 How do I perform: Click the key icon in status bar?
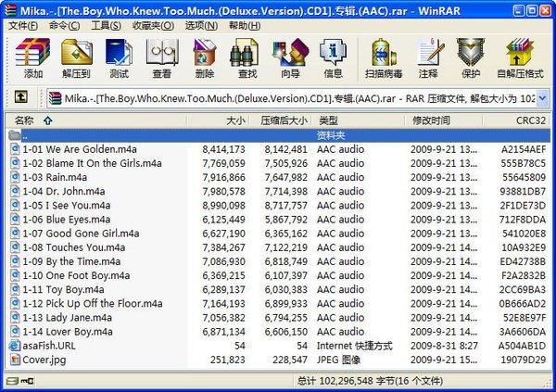pos(27,382)
